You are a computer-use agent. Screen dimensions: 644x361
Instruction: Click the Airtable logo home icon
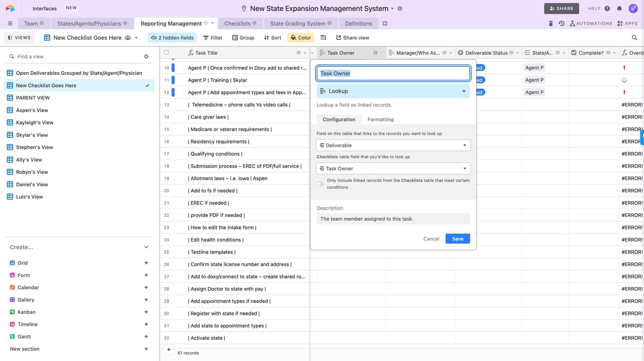[10, 8]
